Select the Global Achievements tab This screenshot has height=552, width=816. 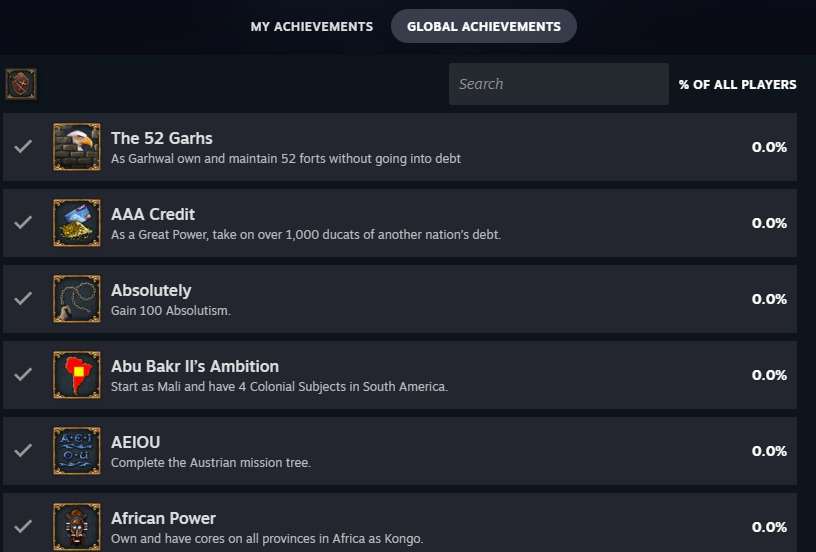click(483, 27)
